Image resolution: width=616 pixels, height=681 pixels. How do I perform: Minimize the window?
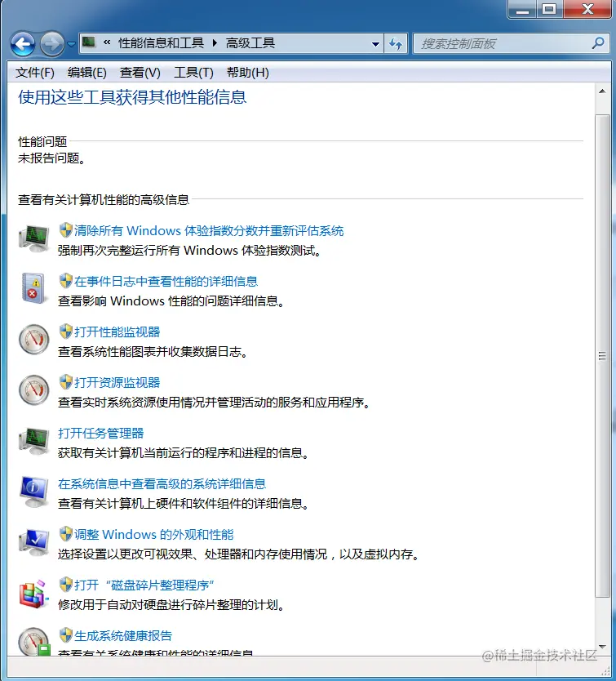coord(522,9)
